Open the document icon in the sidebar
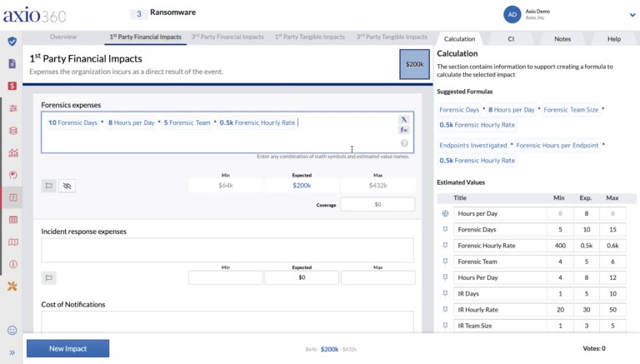The height and width of the screenshot is (364, 640). click(12, 63)
